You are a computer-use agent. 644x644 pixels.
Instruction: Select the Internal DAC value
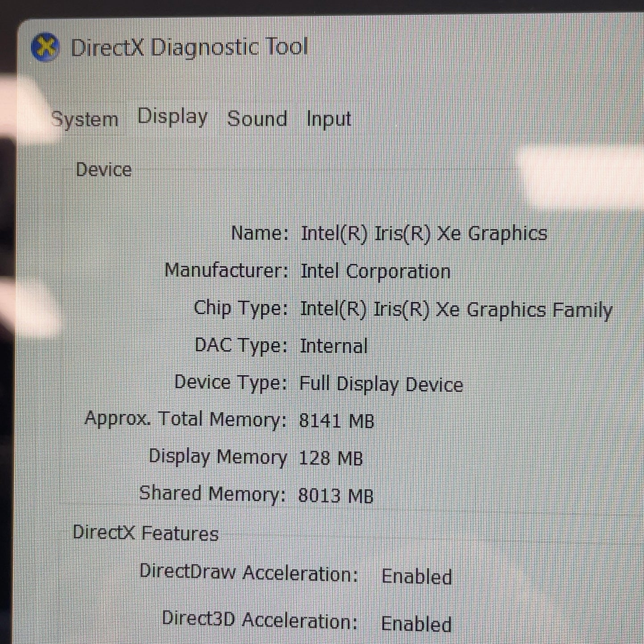point(334,346)
